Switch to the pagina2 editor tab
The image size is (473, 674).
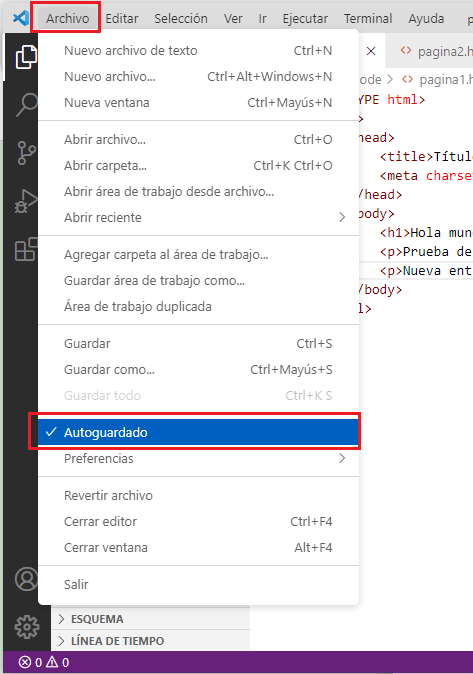[x=432, y=51]
